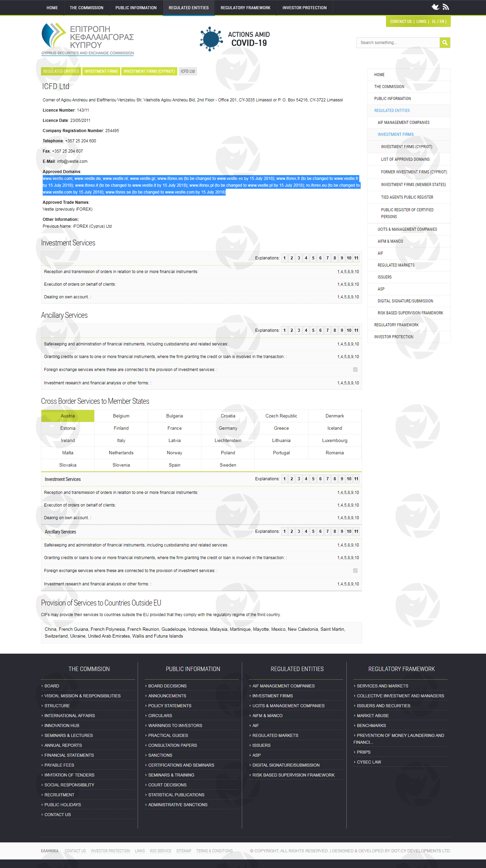Click the Investment Firms (Cypriot) breadcrumb
The image size is (486, 868).
point(149,71)
